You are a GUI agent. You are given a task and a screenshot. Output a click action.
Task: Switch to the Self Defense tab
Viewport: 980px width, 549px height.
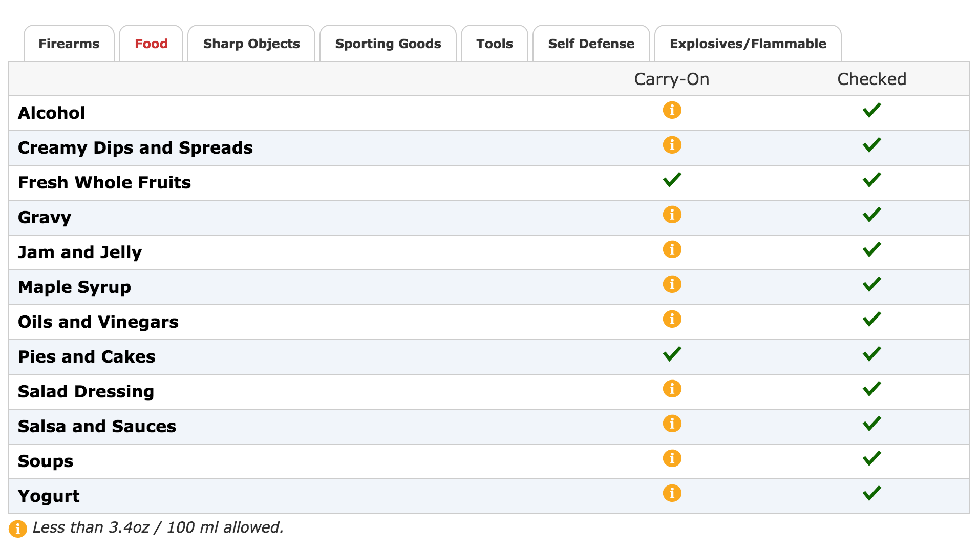click(x=591, y=44)
